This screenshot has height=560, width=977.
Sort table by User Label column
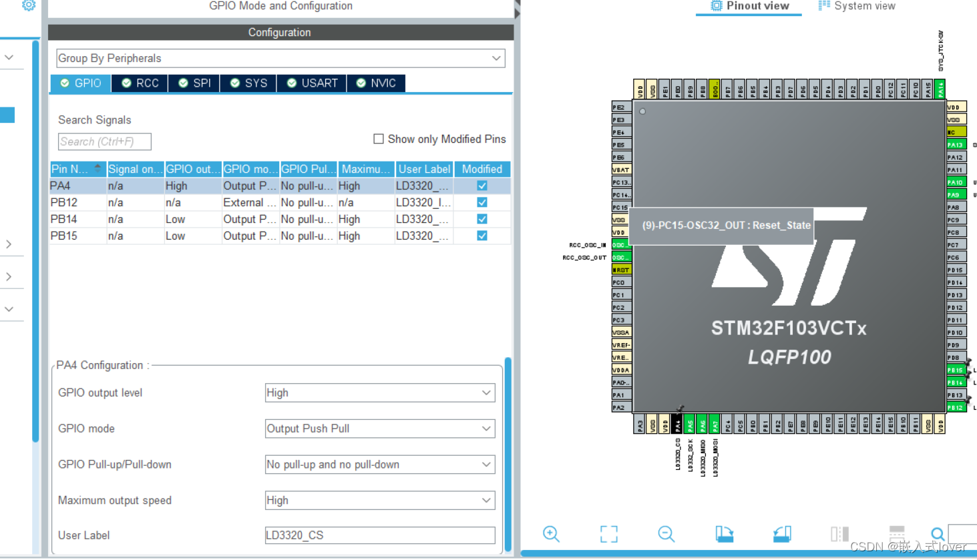424,169
